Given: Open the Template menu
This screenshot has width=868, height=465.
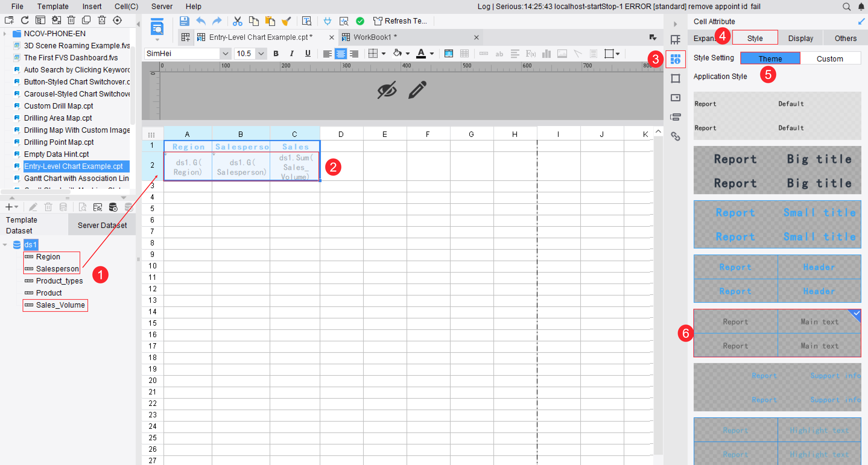Looking at the screenshot, I should coord(52,6).
